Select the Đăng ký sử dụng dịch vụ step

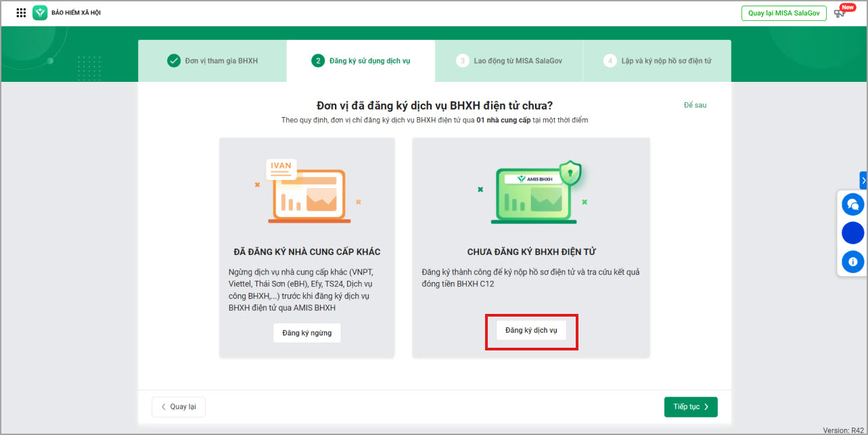pyautogui.click(x=361, y=61)
